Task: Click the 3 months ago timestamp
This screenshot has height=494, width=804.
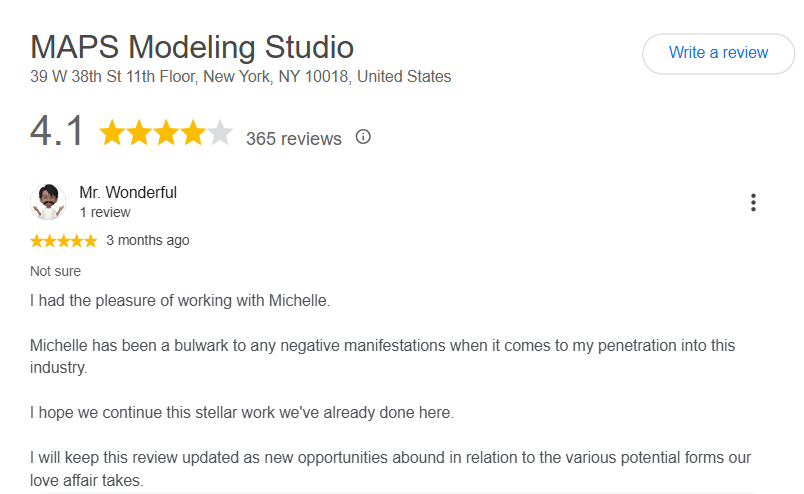Action: [x=148, y=240]
